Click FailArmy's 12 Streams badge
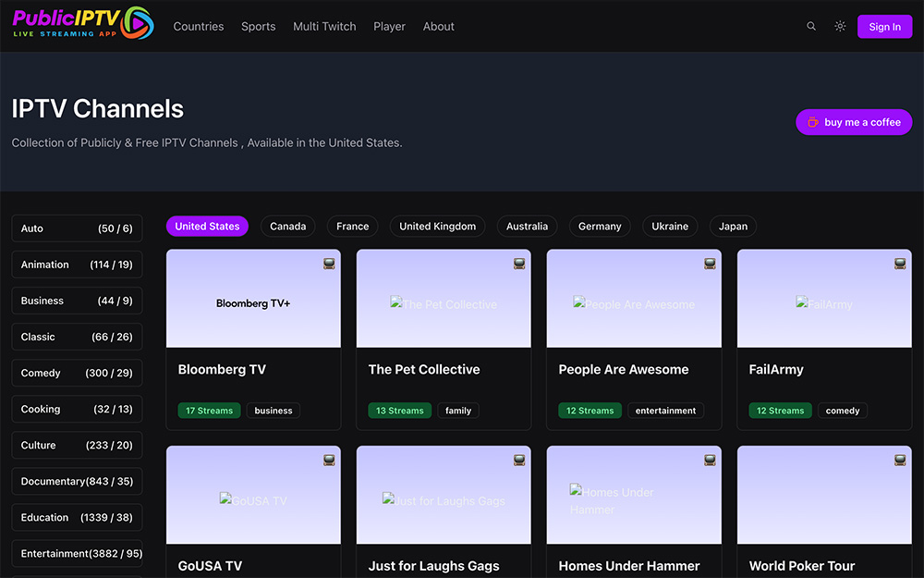Screen dimensions: 924x578 click(780, 411)
